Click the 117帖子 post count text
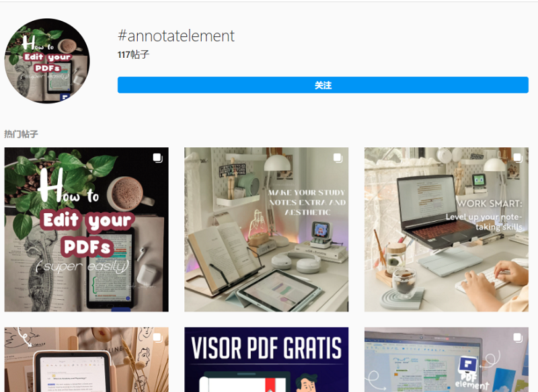The image size is (538, 392). pyautogui.click(x=133, y=54)
